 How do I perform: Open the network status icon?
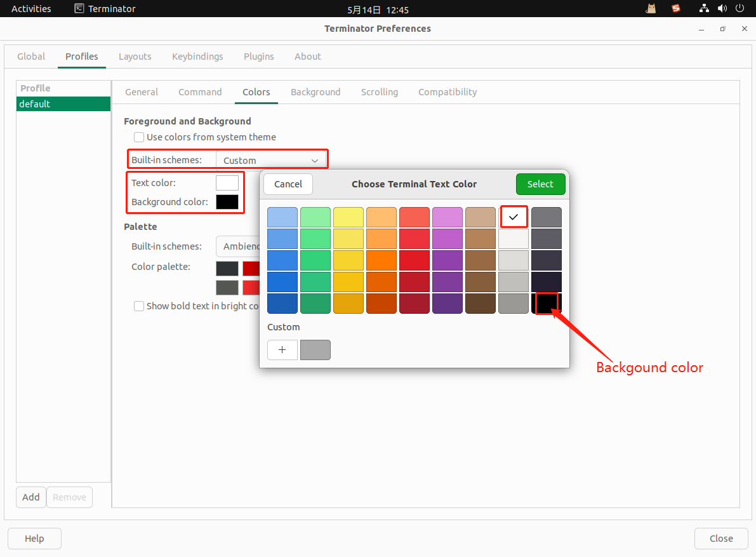pyautogui.click(x=704, y=9)
